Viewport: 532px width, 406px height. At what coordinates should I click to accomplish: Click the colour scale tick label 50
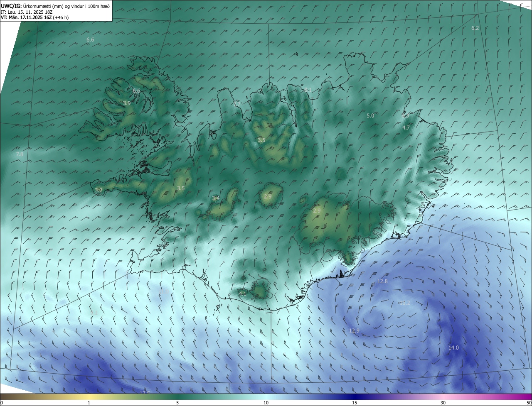(529, 403)
